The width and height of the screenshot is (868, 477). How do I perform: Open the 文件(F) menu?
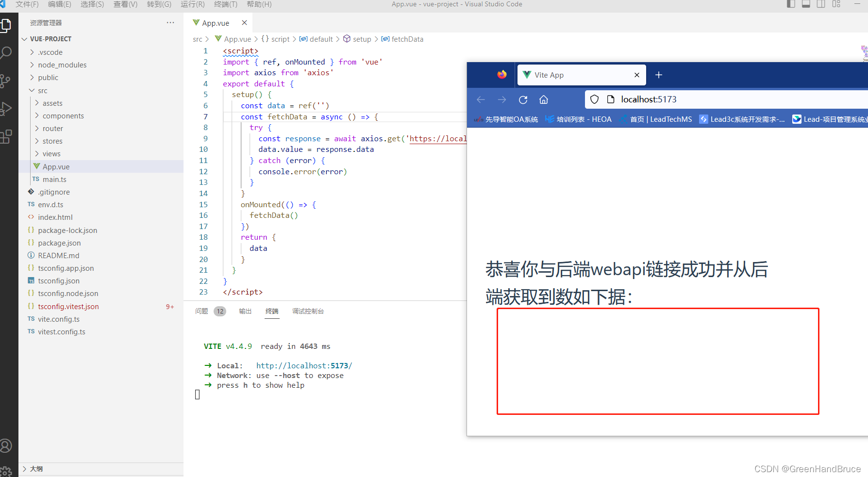[27, 4]
